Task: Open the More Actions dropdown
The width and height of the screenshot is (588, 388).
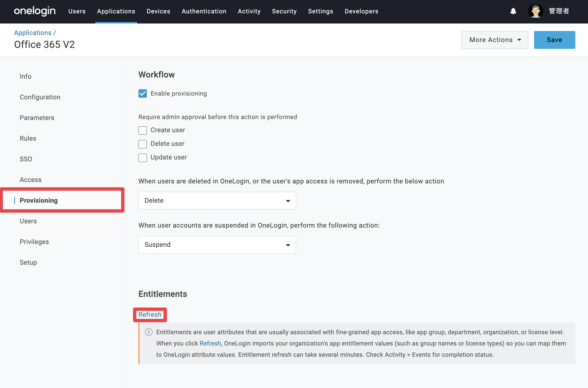Action: [495, 40]
